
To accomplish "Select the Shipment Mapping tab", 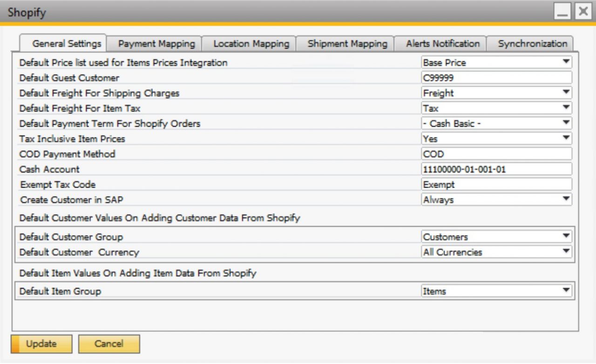I will click(346, 43).
